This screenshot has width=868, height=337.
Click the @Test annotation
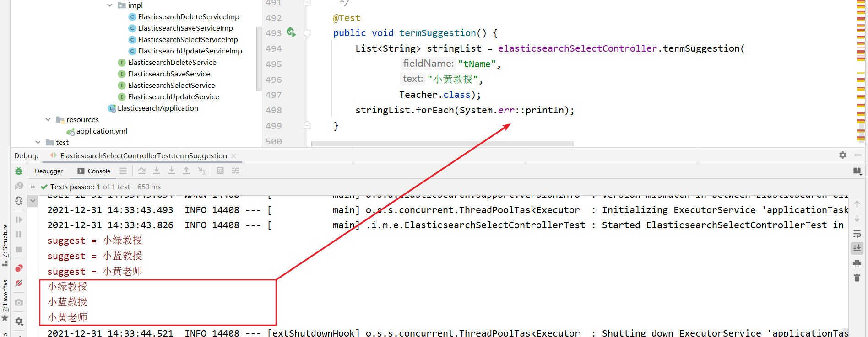tap(347, 18)
